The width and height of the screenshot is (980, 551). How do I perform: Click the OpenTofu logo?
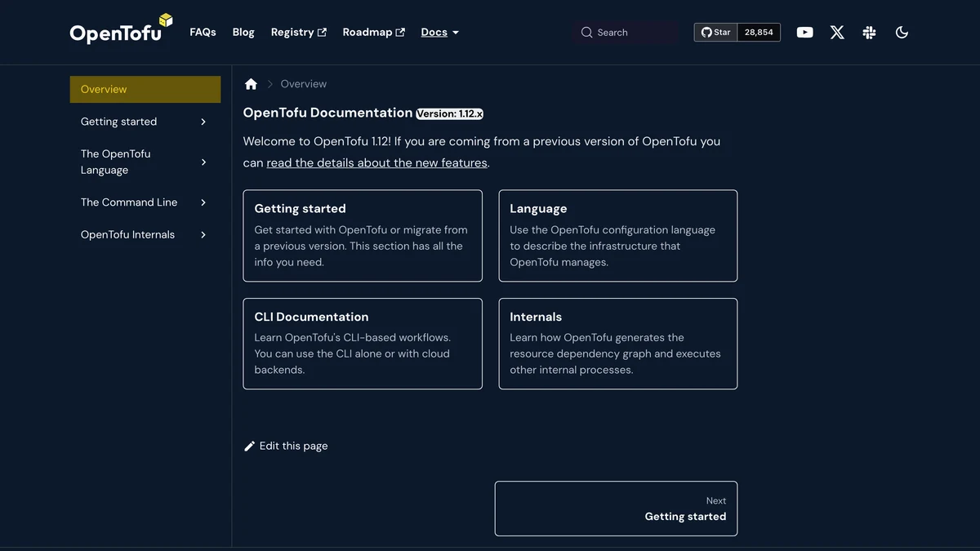[122, 29]
